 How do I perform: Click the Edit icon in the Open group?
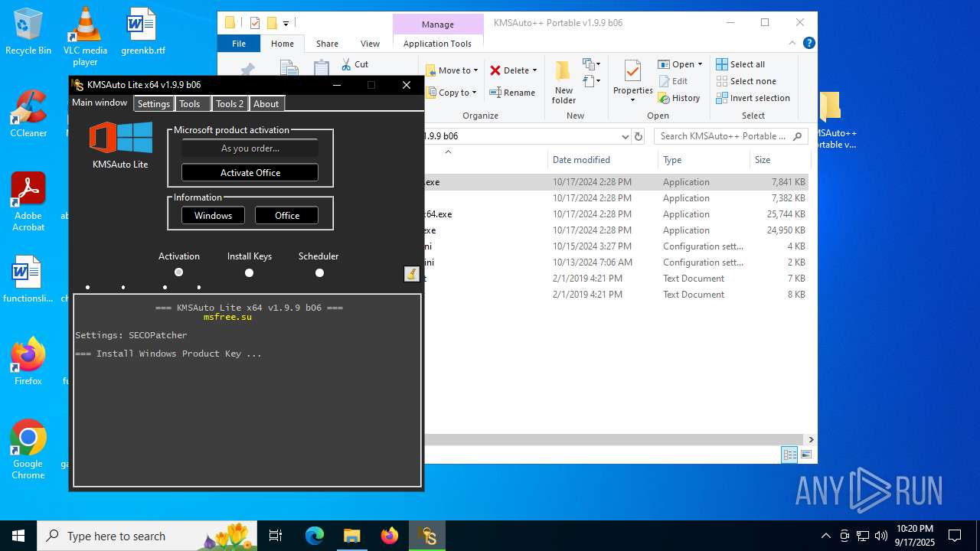click(663, 81)
